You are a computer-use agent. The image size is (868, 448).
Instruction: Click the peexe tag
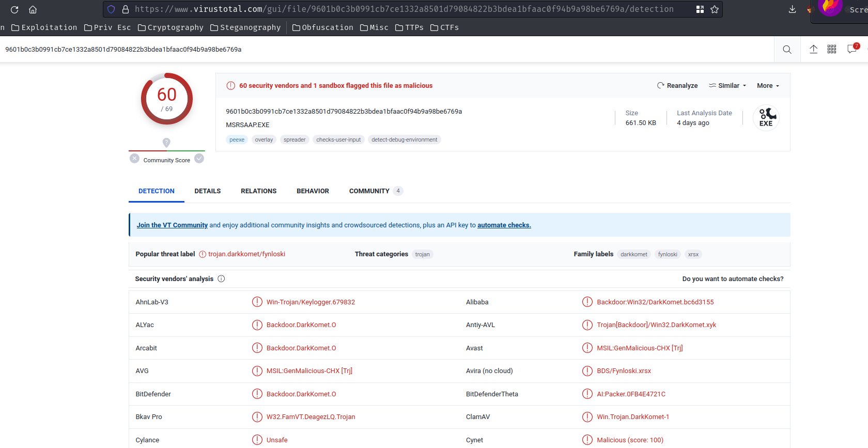[x=237, y=140]
